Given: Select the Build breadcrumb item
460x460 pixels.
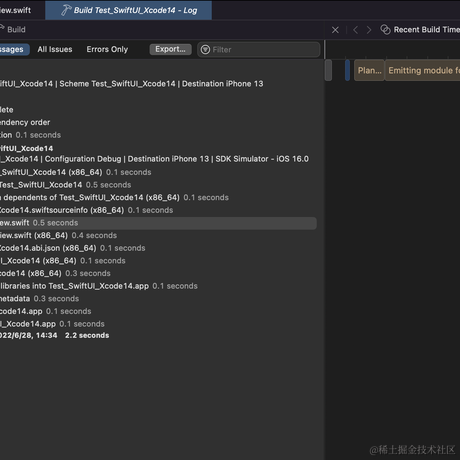Looking at the screenshot, I should tap(16, 30).
